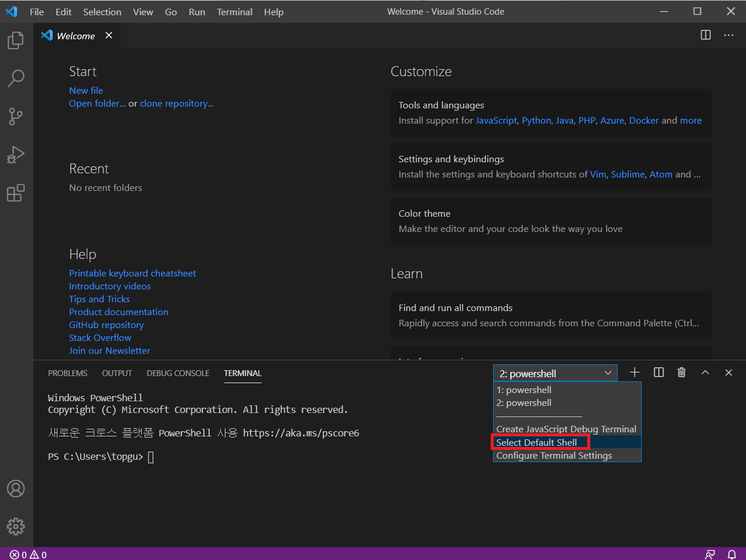Open the Help menu
Viewport: 746px width, 560px height.
273,12
